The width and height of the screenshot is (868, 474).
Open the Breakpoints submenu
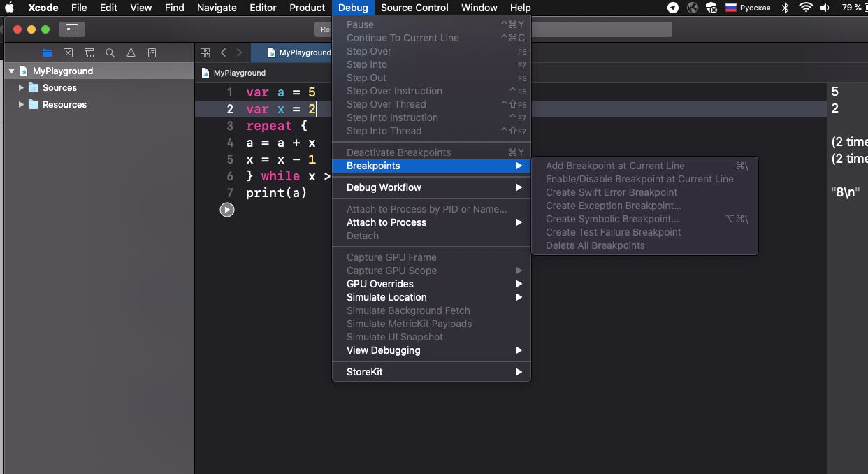(x=431, y=166)
